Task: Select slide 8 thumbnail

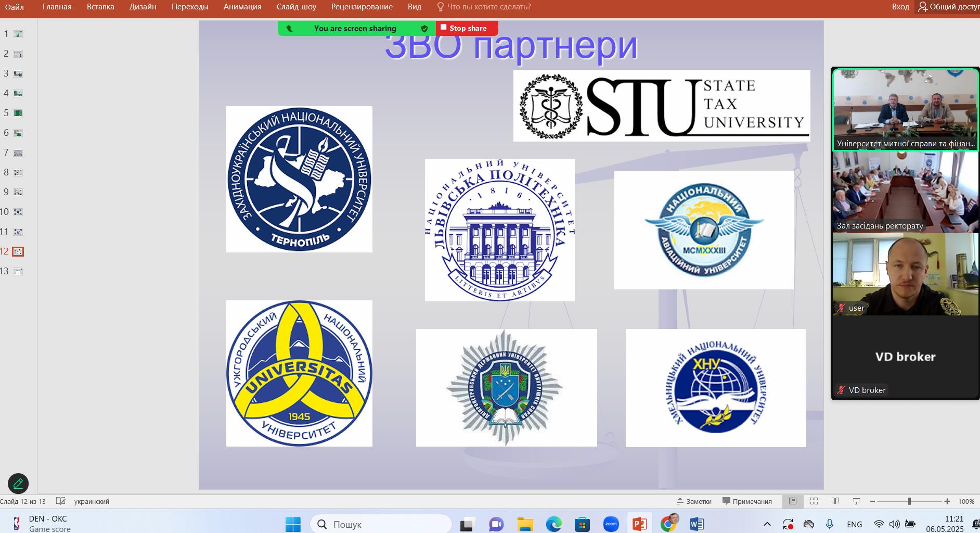Action: coord(18,173)
